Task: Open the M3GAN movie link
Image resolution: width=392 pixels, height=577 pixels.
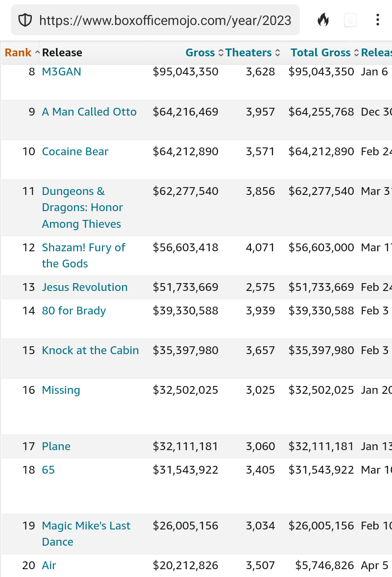Action: pyautogui.click(x=62, y=72)
